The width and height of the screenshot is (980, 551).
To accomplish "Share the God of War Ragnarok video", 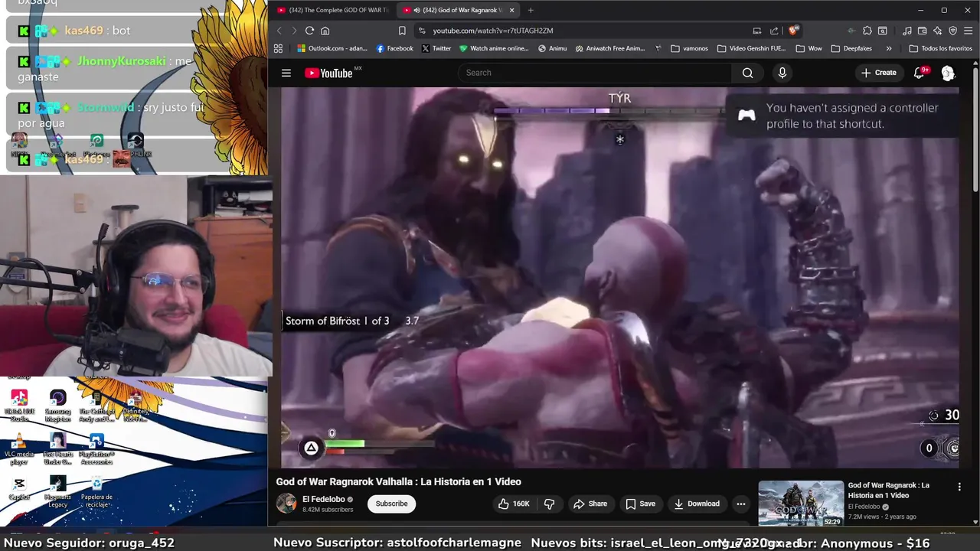I will (x=590, y=504).
